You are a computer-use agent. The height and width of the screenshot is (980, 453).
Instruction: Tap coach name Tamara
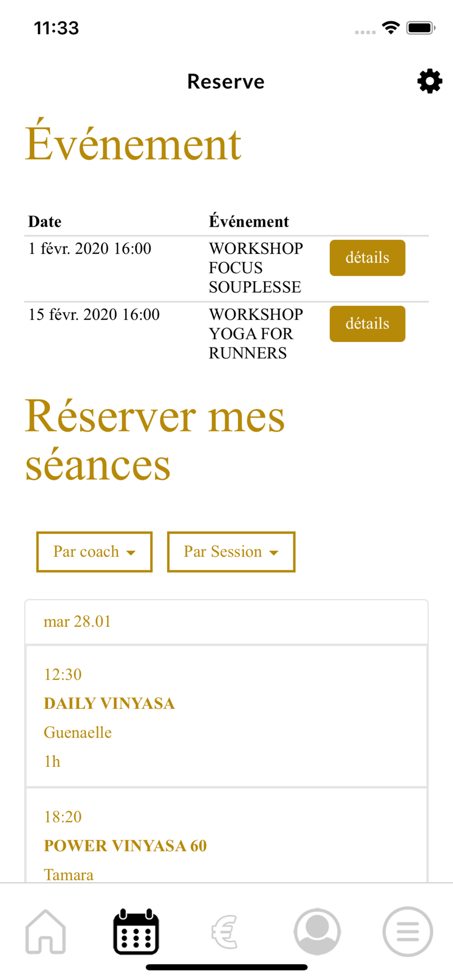69,875
